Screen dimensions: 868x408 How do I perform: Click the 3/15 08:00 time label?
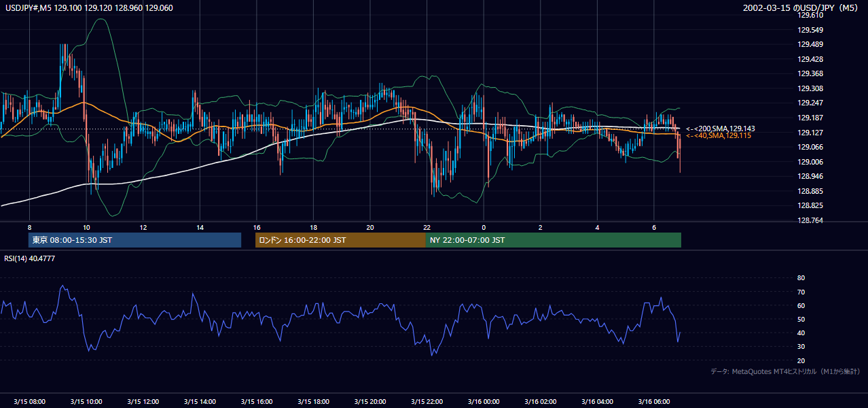click(29, 402)
